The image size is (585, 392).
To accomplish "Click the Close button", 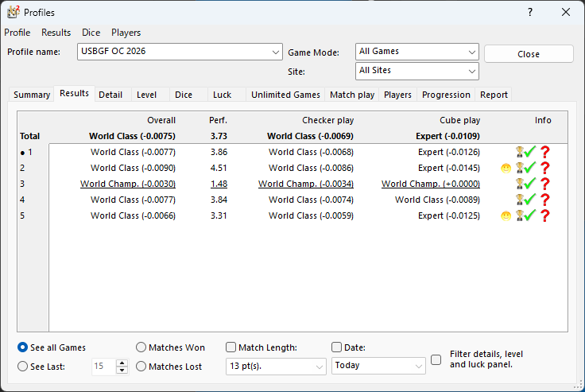I will [529, 54].
